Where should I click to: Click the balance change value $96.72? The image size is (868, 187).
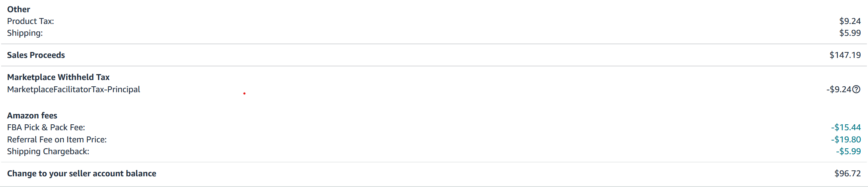[847, 173]
